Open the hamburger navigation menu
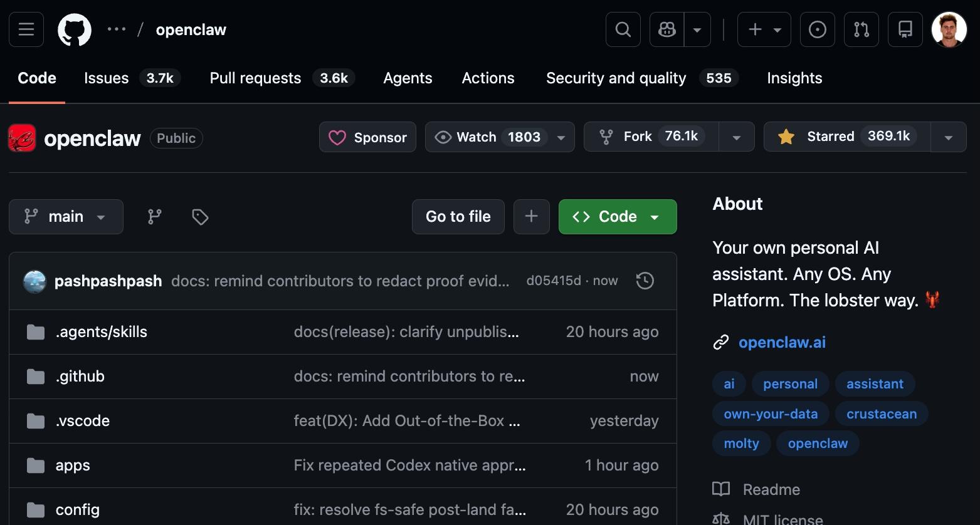Image resolution: width=980 pixels, height=525 pixels. pyautogui.click(x=26, y=29)
